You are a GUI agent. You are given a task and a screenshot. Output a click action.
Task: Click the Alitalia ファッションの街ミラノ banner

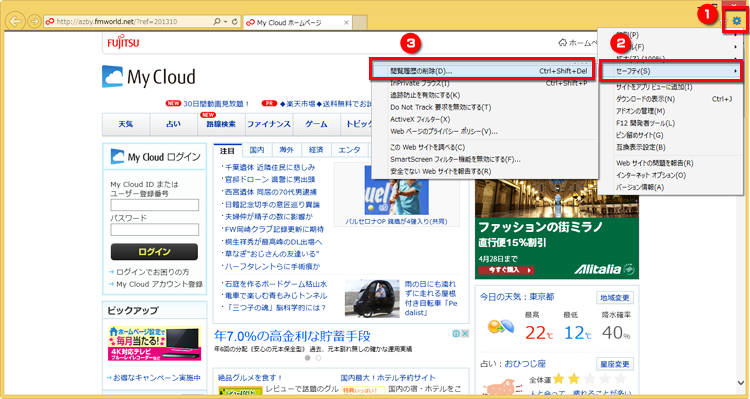(x=557, y=230)
